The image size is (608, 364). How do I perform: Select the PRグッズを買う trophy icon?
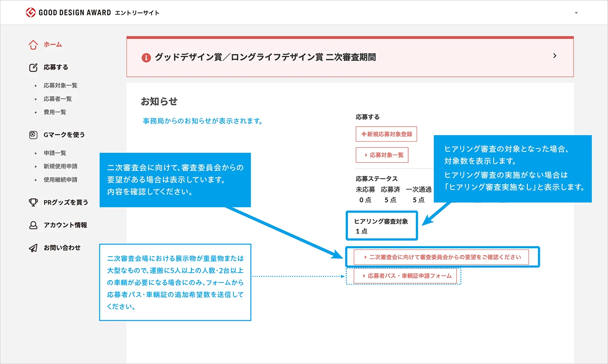pyautogui.click(x=33, y=202)
